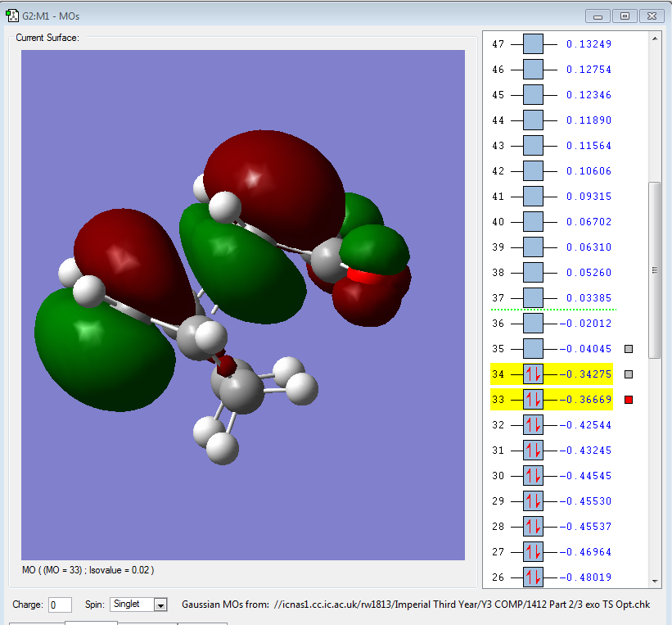Screen dimensions: 672x625
Task: Select the orbital 32 occupied box
Action: (x=533, y=425)
